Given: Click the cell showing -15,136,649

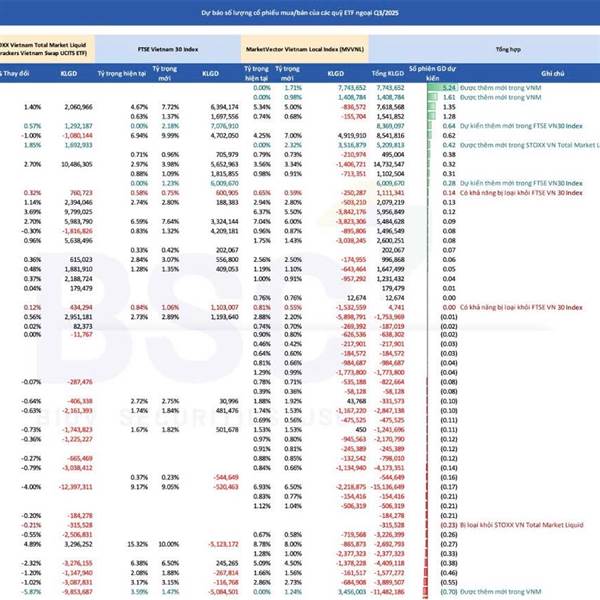Looking at the screenshot, I should click(x=388, y=487).
